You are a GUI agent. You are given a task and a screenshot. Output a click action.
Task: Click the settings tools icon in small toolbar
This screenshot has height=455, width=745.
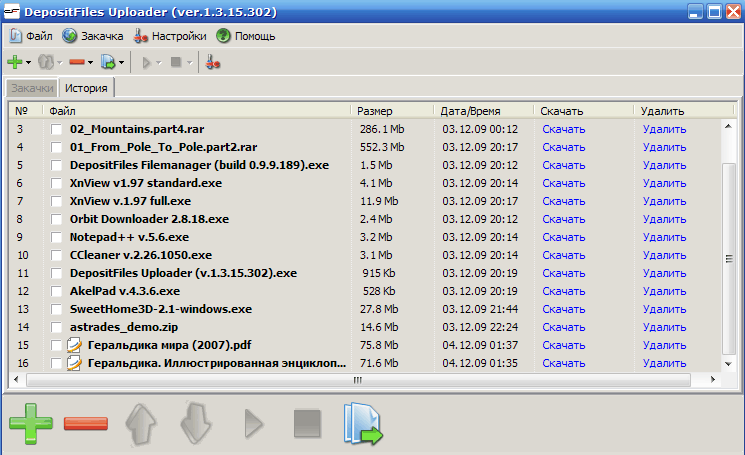click(212, 62)
